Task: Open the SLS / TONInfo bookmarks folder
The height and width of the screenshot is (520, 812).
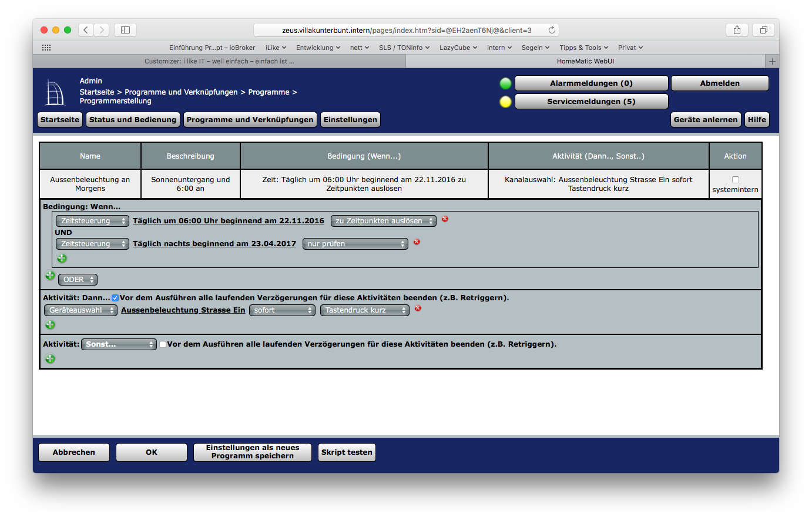Action: click(x=404, y=48)
